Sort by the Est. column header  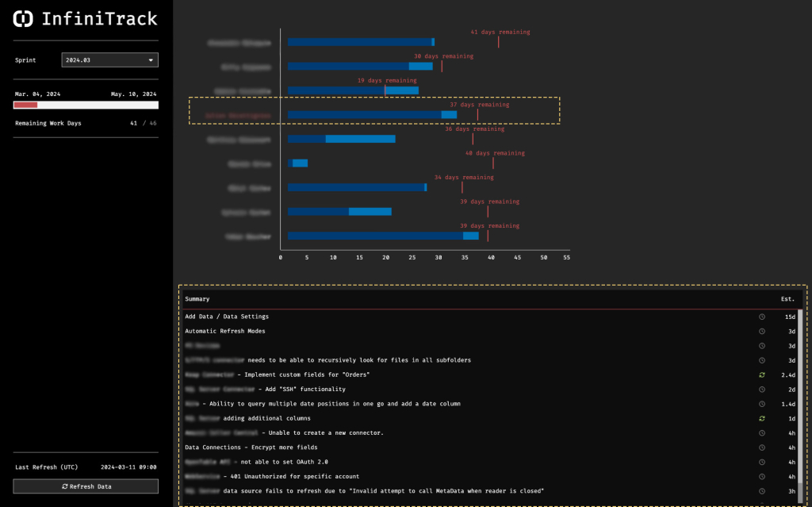pos(787,299)
